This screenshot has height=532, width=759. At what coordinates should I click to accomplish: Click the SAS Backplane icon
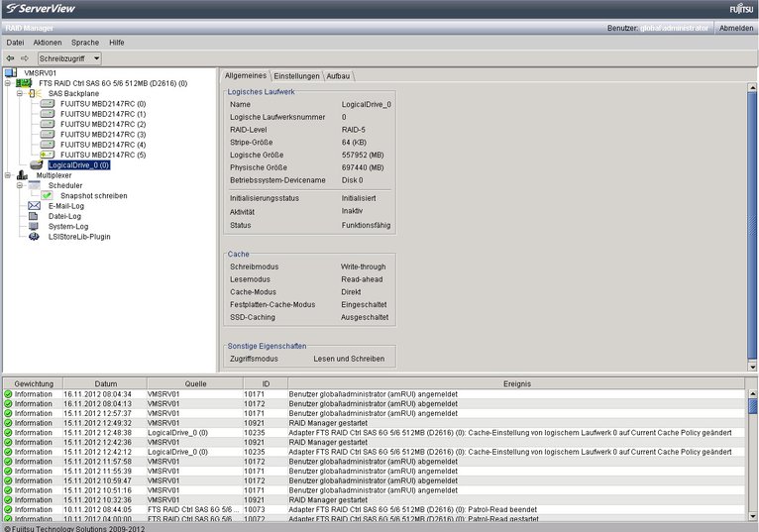click(35, 93)
